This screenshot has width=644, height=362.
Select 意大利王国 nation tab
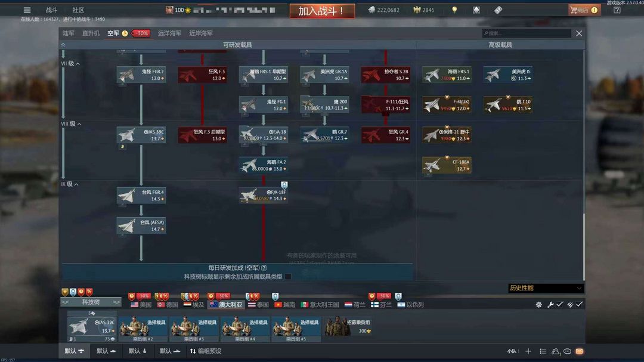[x=320, y=305]
